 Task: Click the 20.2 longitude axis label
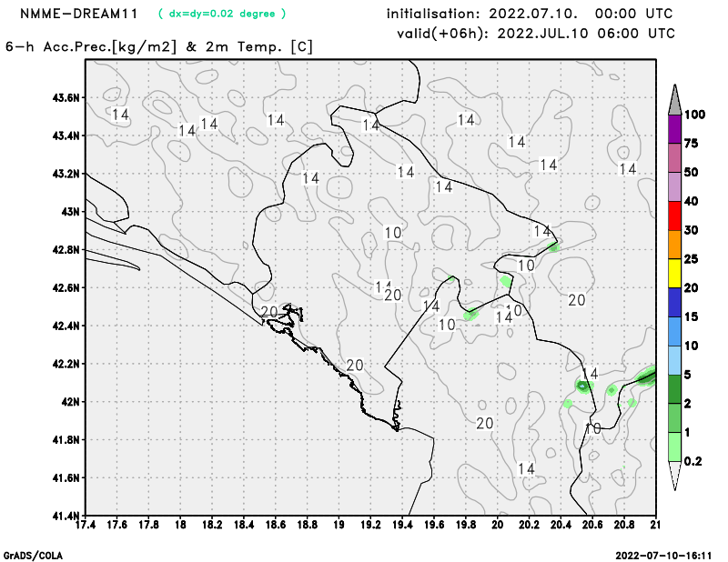point(530,526)
